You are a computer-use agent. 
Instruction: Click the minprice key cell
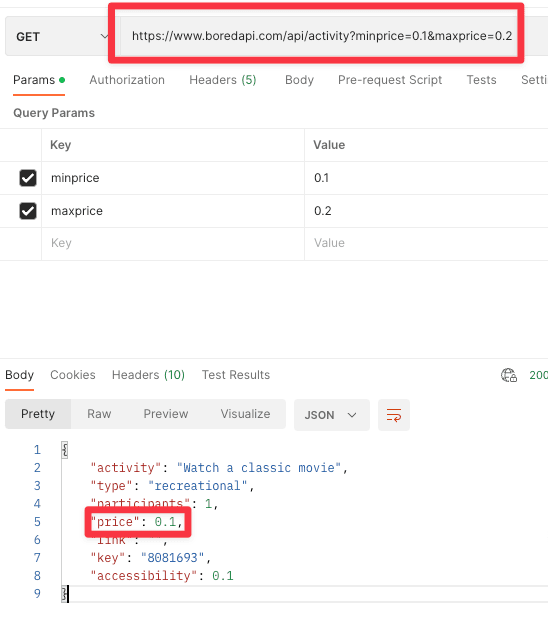point(173,178)
